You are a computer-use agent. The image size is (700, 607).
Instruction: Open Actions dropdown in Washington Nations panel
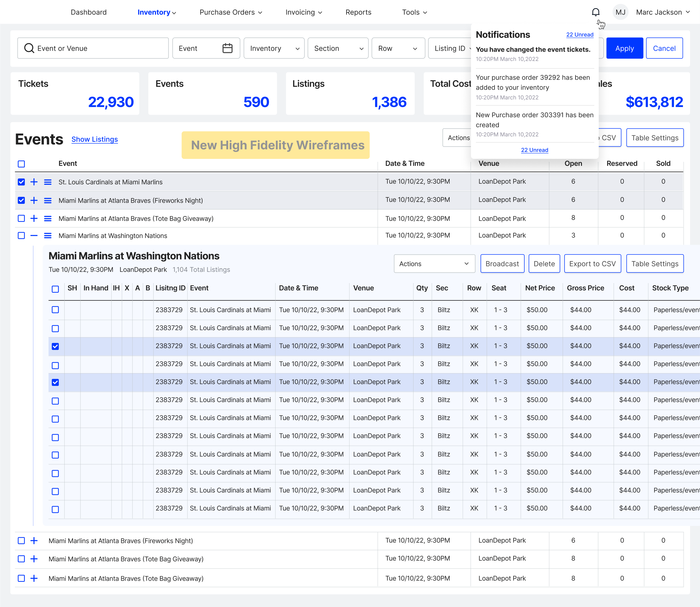[x=434, y=264]
